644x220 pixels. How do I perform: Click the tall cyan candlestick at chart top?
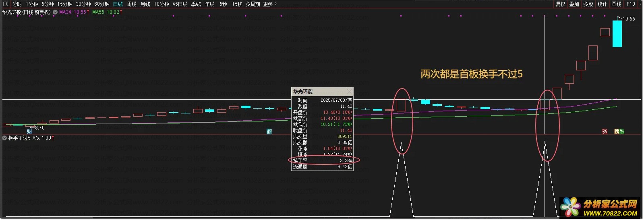(x=617, y=33)
